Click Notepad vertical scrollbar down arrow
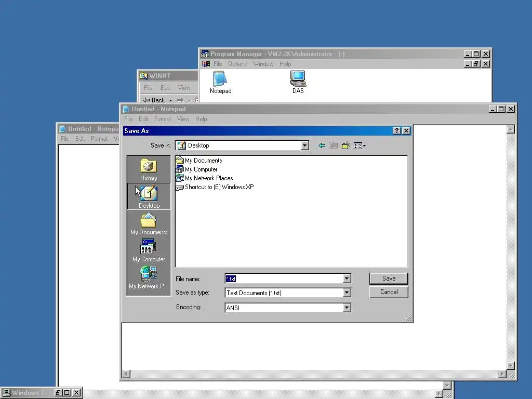 [x=511, y=365]
